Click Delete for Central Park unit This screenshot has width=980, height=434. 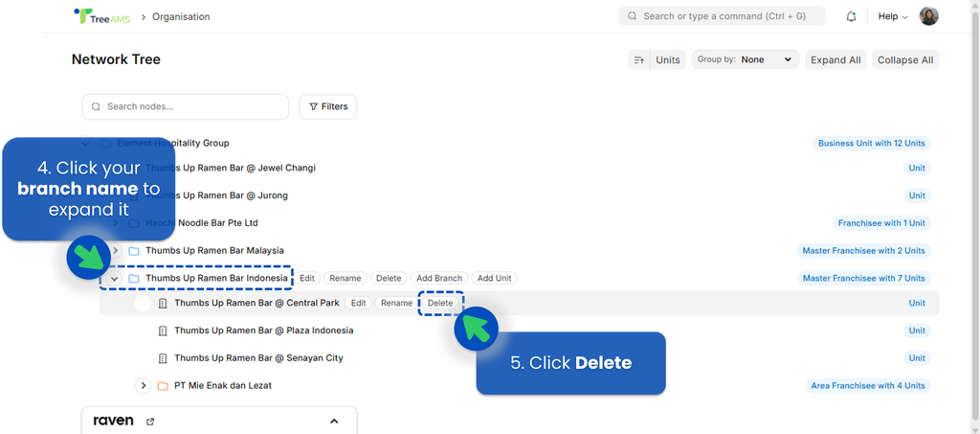[x=440, y=303]
